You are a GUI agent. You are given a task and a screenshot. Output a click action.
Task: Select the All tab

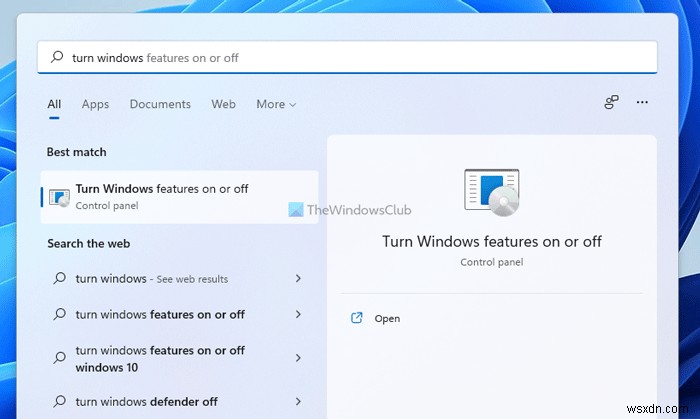[54, 104]
